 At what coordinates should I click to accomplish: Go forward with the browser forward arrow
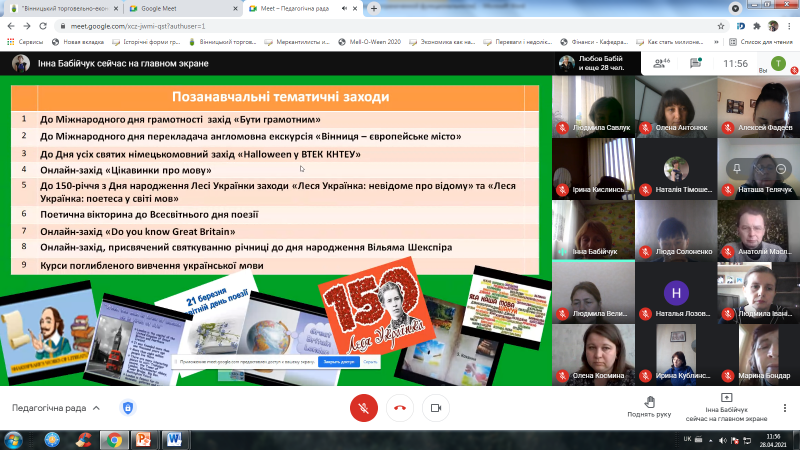(x=27, y=26)
